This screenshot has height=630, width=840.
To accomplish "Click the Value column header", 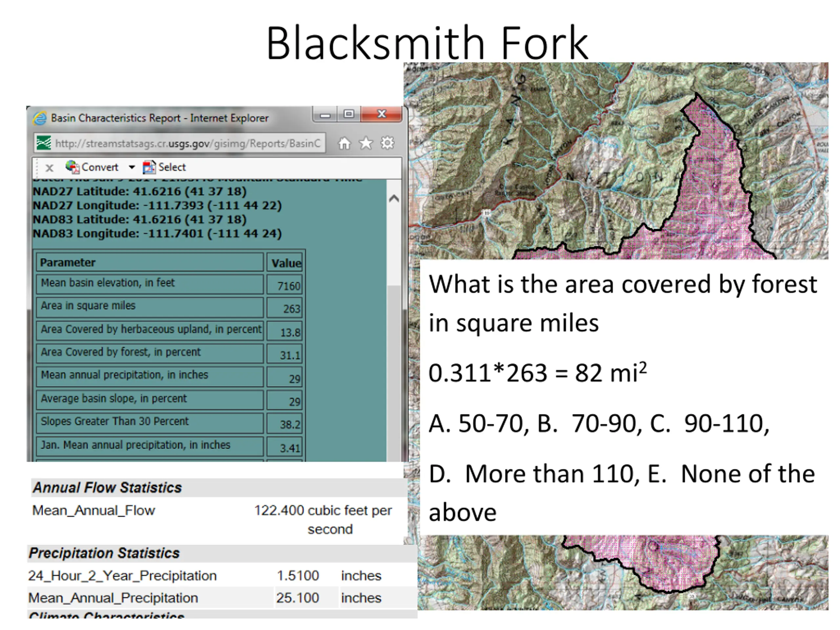I will click(x=285, y=263).
